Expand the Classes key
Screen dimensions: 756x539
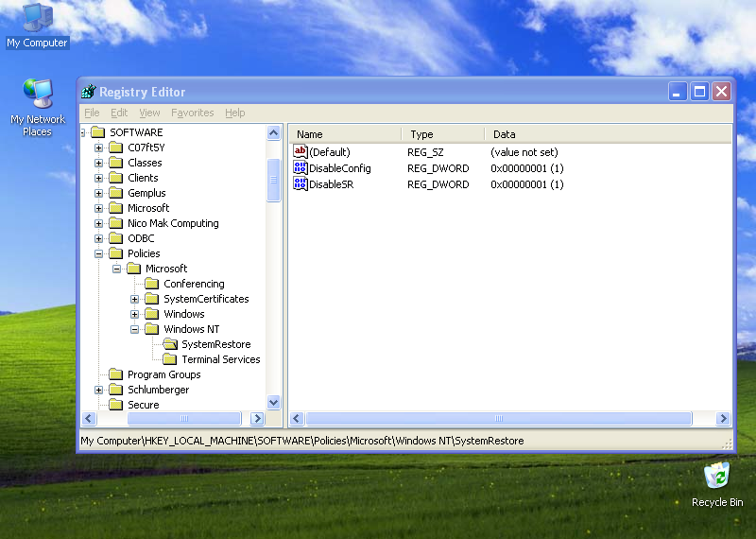[x=99, y=163]
